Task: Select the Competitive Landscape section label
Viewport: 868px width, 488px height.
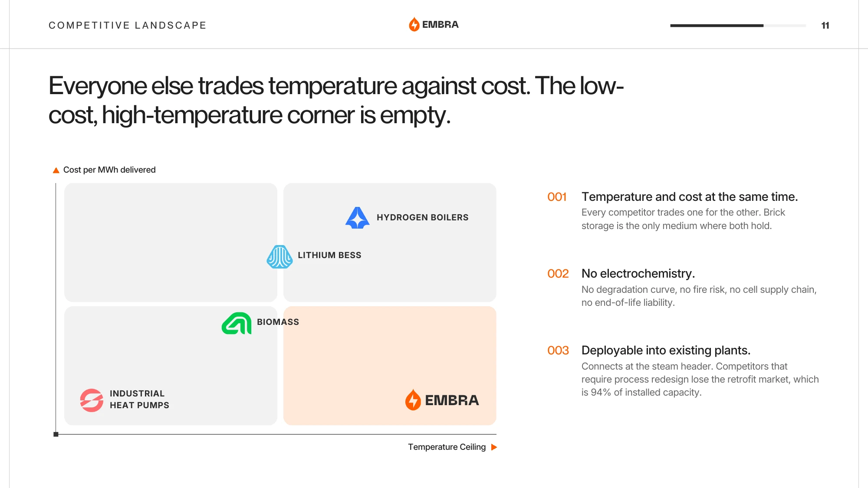Action: coord(128,25)
